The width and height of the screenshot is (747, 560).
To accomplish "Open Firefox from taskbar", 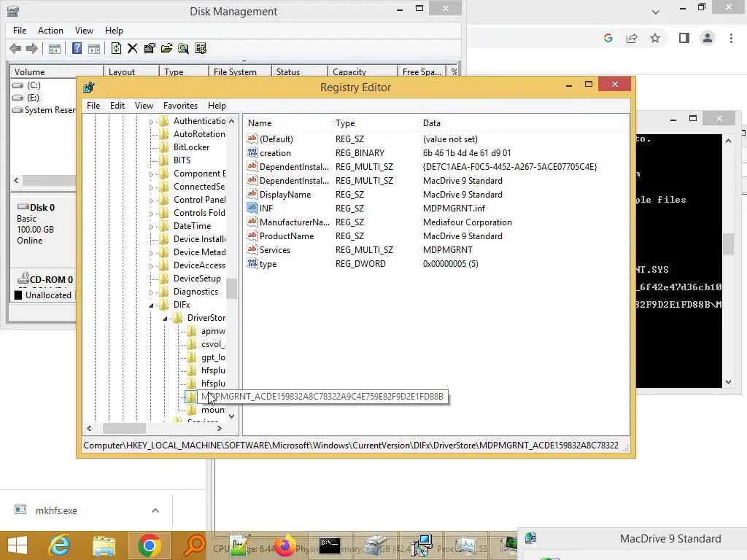I will [x=285, y=545].
